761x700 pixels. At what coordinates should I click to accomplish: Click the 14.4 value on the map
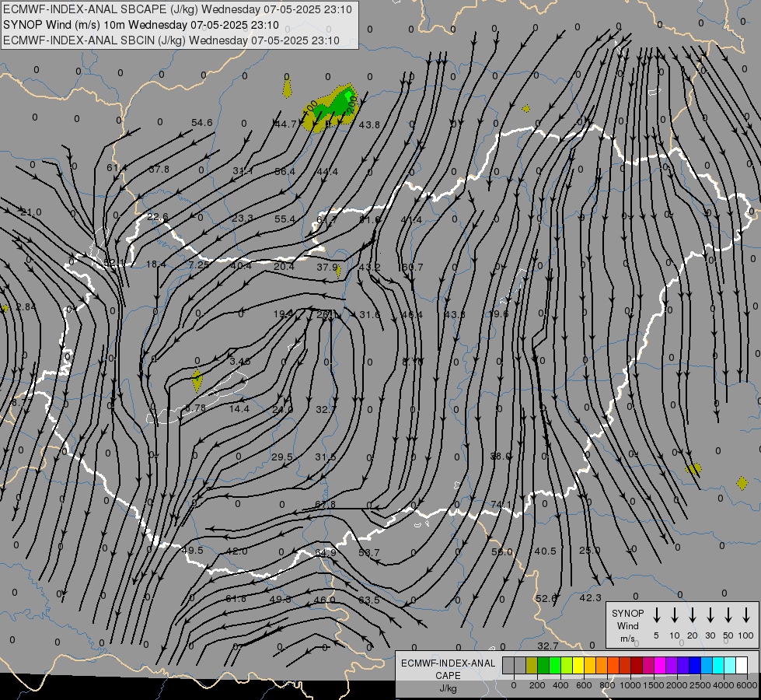click(239, 408)
